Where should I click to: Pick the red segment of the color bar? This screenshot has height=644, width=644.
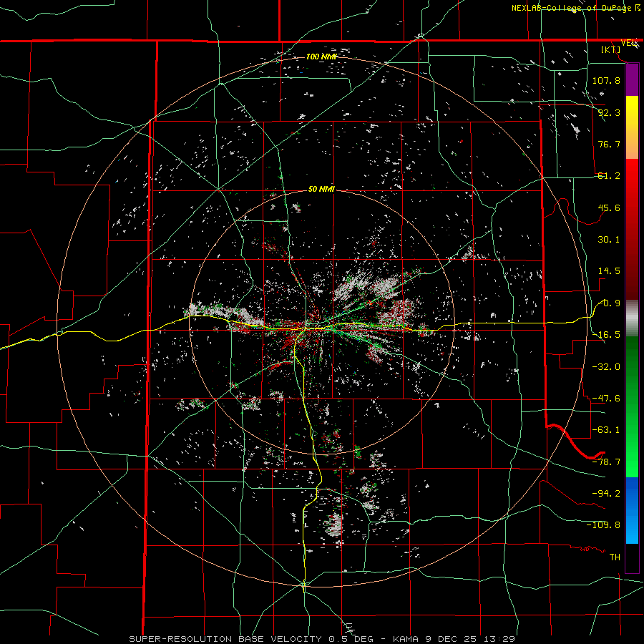[632, 229]
